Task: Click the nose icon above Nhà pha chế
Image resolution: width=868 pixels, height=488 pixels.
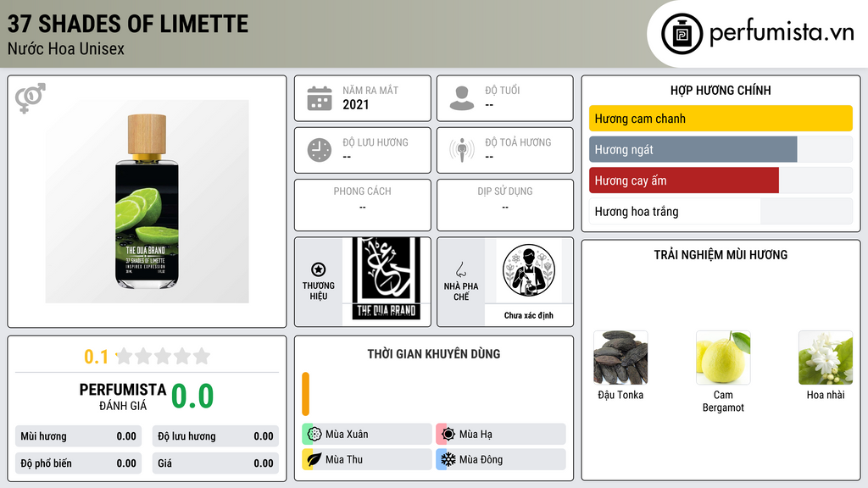Action: pos(460,269)
